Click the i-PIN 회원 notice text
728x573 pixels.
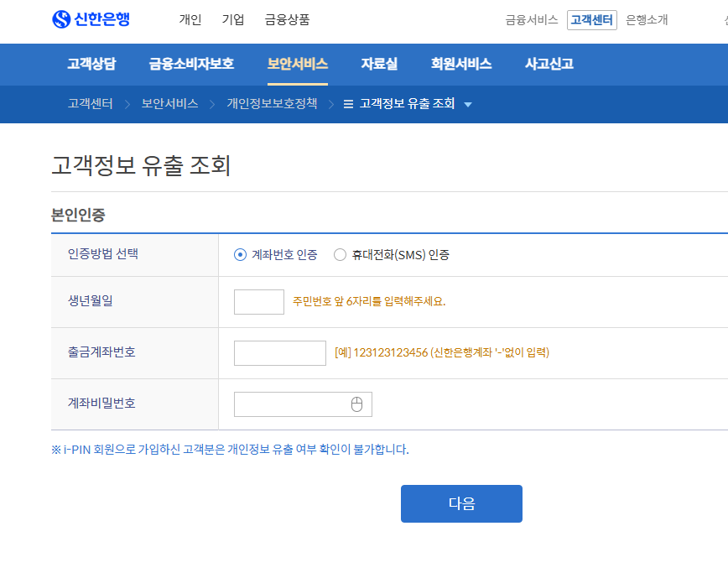231,450
